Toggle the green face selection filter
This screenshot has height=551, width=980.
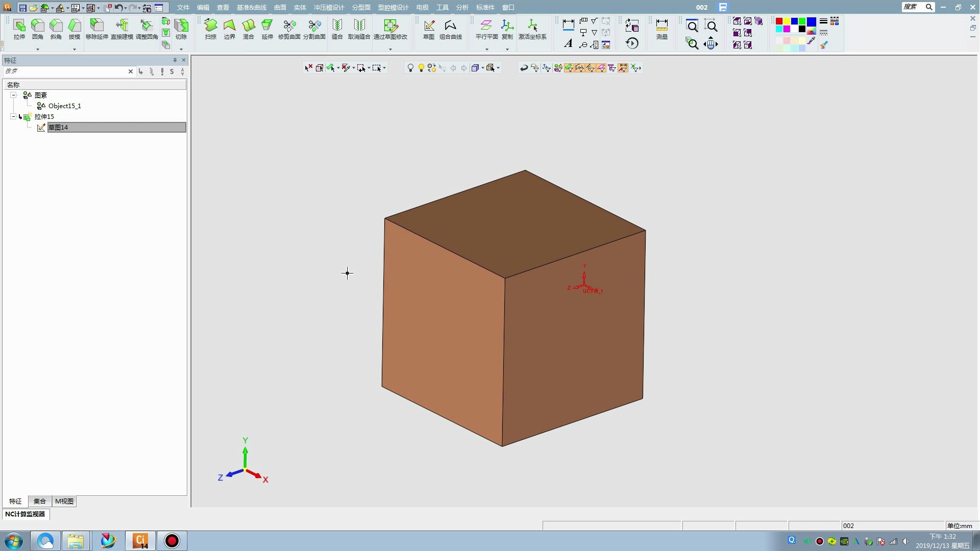(569, 68)
